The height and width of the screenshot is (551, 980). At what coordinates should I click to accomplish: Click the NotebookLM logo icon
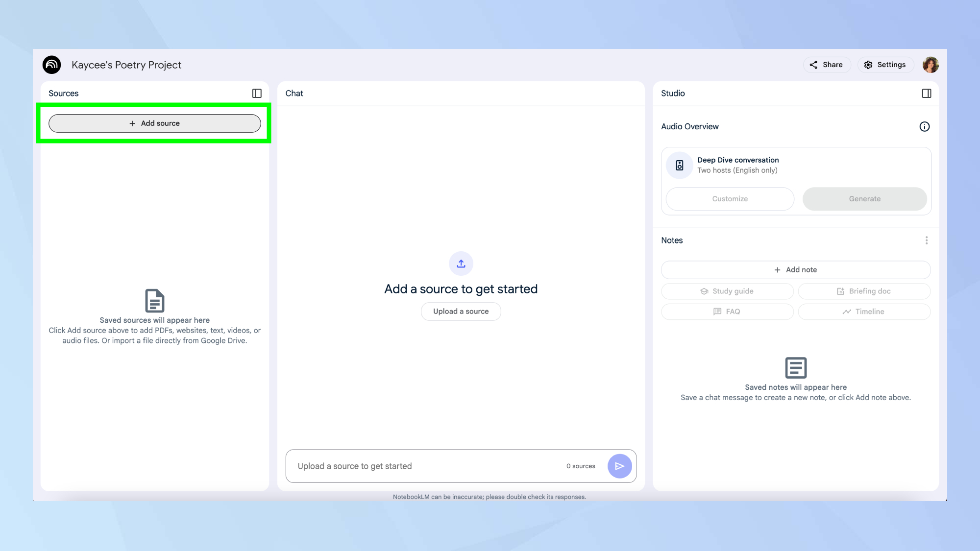coord(51,65)
